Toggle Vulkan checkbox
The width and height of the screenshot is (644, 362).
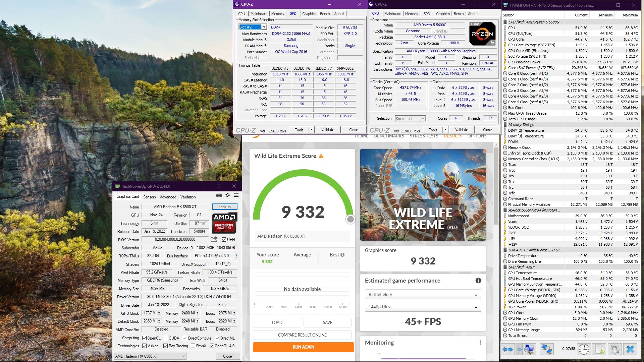point(144,346)
